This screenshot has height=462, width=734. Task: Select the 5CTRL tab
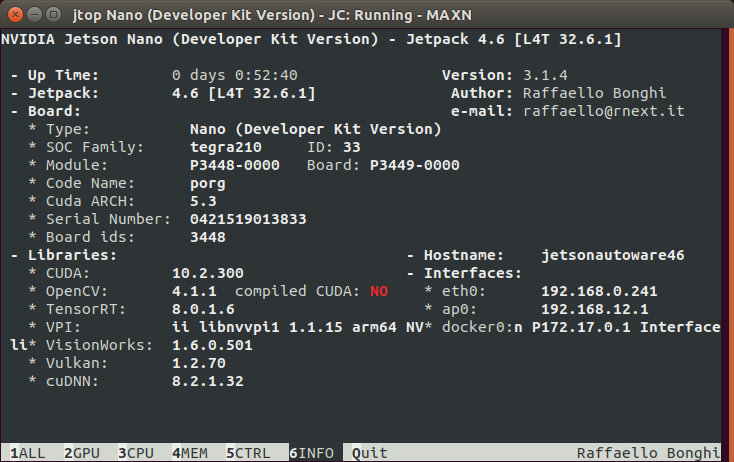tap(248, 453)
